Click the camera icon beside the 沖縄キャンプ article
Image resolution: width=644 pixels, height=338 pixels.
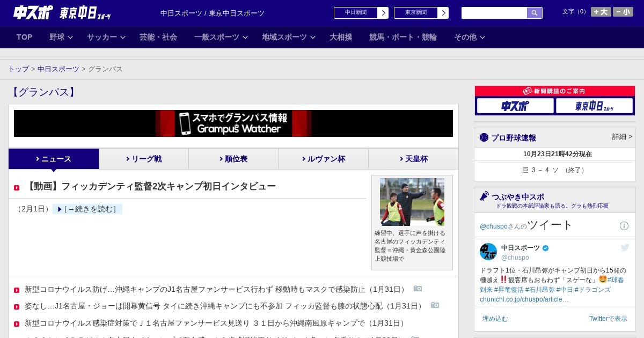click(x=418, y=289)
